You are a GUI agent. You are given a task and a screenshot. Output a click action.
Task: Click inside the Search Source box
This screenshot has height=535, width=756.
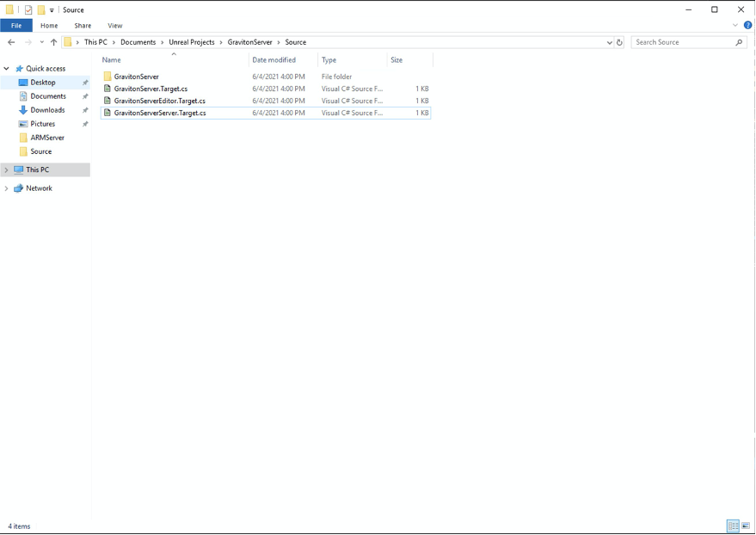[x=682, y=41]
